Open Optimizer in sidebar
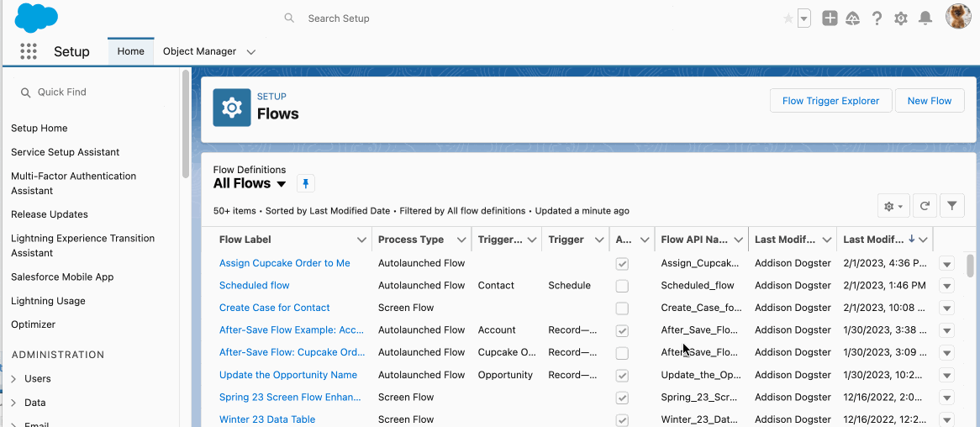980x427 pixels. click(x=33, y=324)
